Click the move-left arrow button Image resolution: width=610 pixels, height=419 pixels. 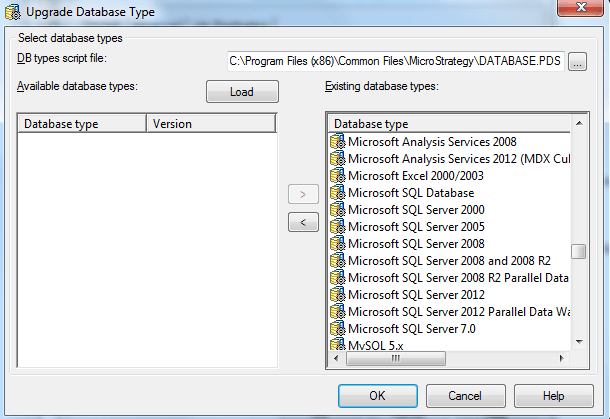point(302,222)
